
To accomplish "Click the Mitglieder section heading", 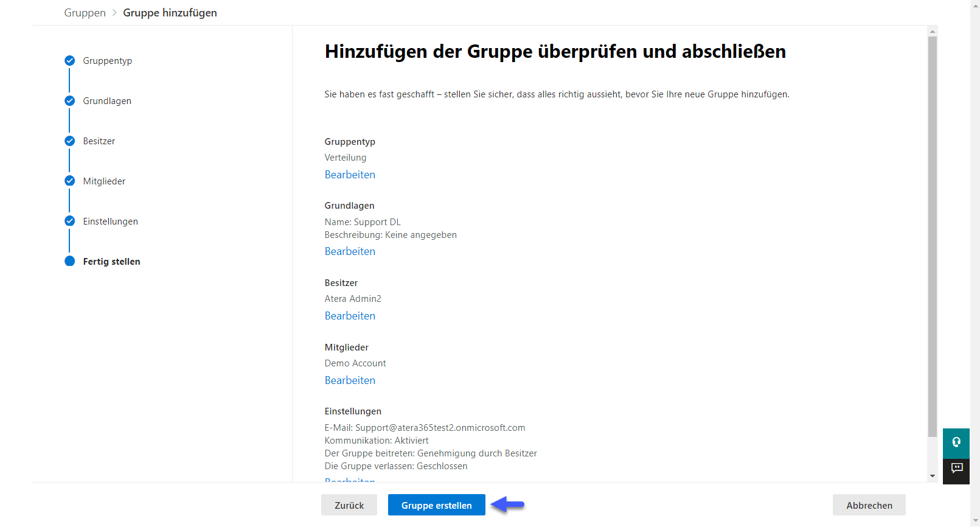I will click(347, 347).
